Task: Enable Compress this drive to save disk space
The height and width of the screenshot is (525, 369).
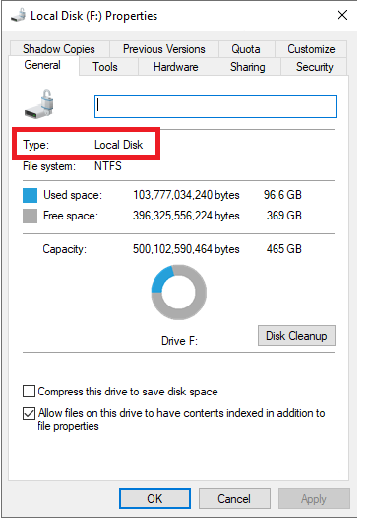Action: (x=29, y=391)
